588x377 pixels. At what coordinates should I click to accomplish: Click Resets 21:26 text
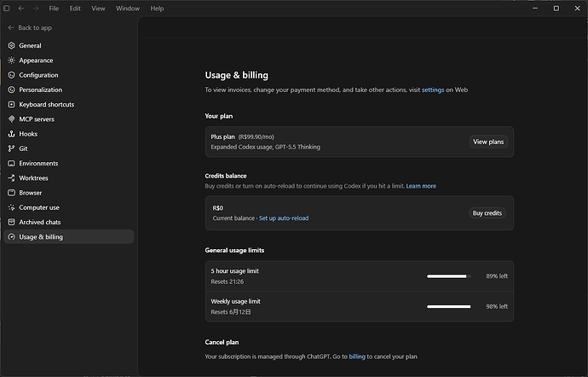[228, 281]
